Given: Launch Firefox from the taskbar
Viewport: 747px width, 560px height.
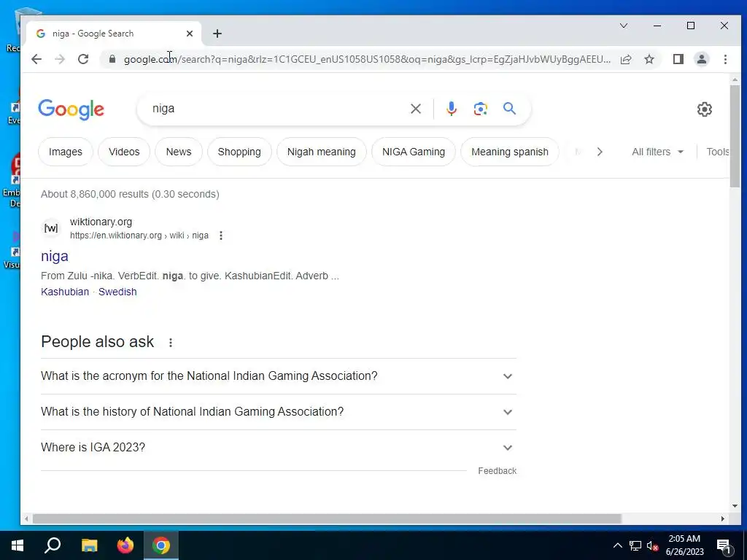Looking at the screenshot, I should tap(125, 545).
